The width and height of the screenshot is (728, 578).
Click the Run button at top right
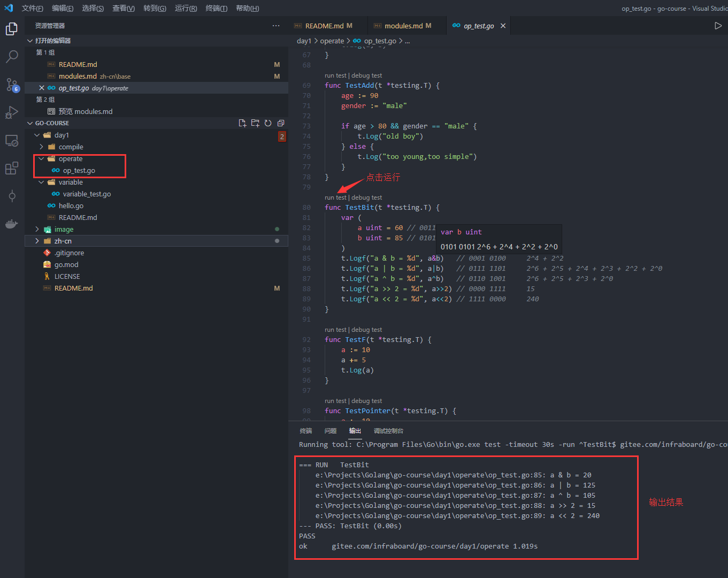click(718, 25)
